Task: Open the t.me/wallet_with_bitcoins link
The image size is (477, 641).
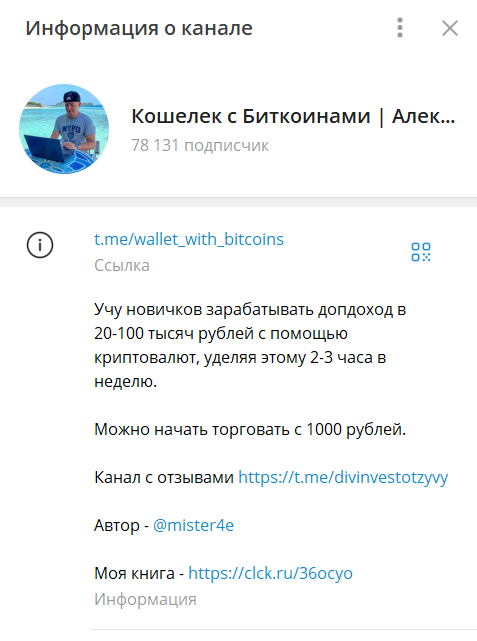Action: tap(189, 239)
